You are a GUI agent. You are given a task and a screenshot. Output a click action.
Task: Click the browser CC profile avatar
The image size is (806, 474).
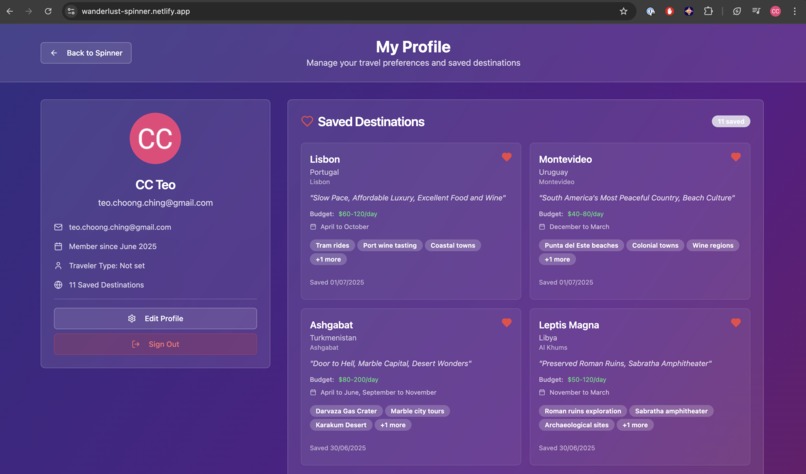tap(775, 11)
